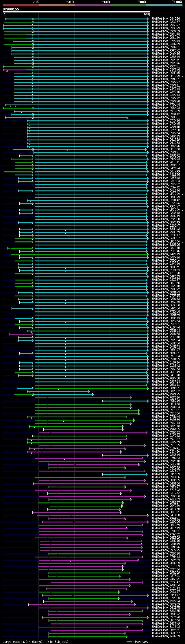Viewport: 185px width, 644px height.
Task: Select hit label UniRef100_A8NSD1
Action: coord(166,388)
